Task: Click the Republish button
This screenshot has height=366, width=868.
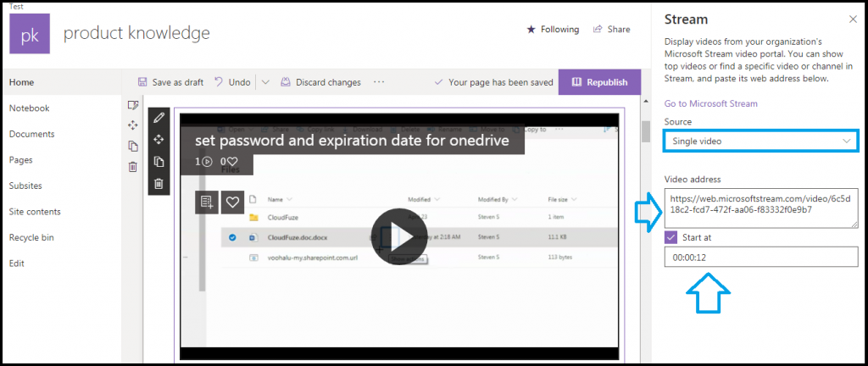Action: coord(599,82)
